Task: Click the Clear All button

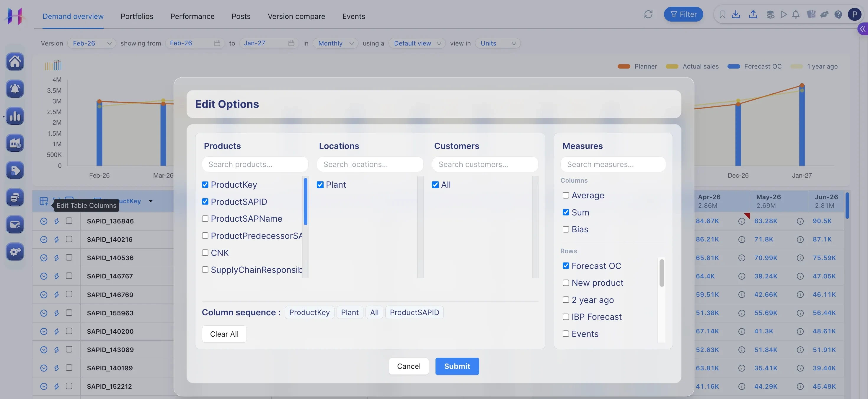Action: 224,334
